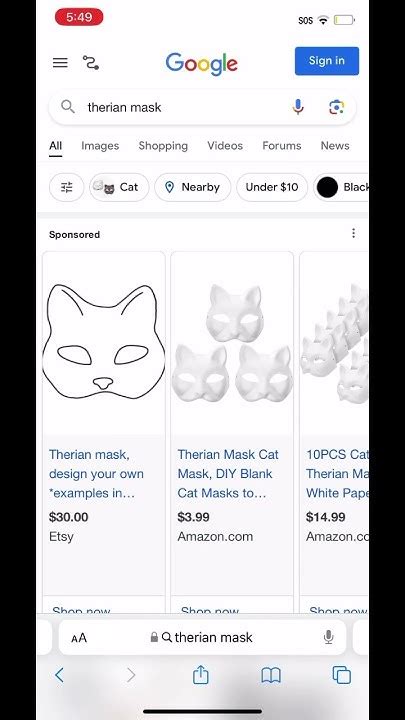
Task: Open the $3.99 Therian Mask Cat Mask link
Action: click(x=228, y=473)
